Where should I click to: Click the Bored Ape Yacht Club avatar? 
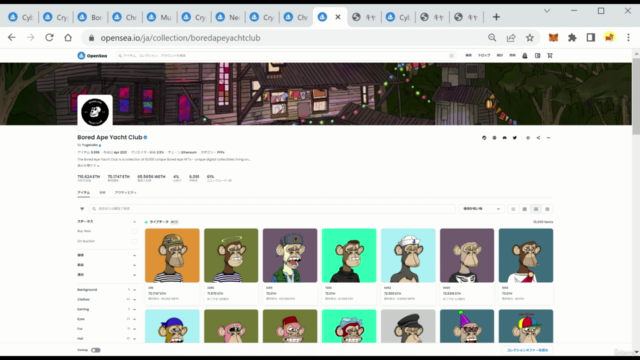click(95, 112)
